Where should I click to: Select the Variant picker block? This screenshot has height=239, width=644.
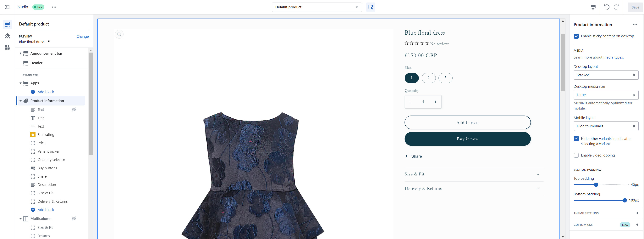click(48, 151)
